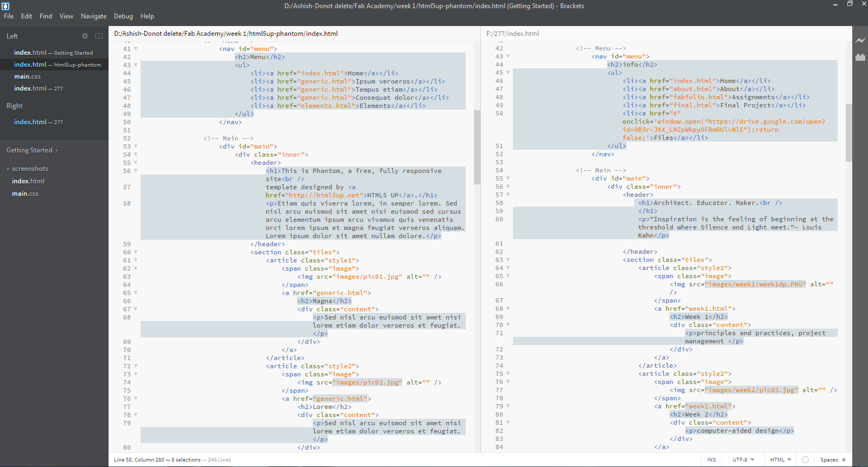Image resolution: width=868 pixels, height=467 pixels.
Task: Collapse fold arrow at left pane line 72
Action: pyautogui.click(x=136, y=366)
